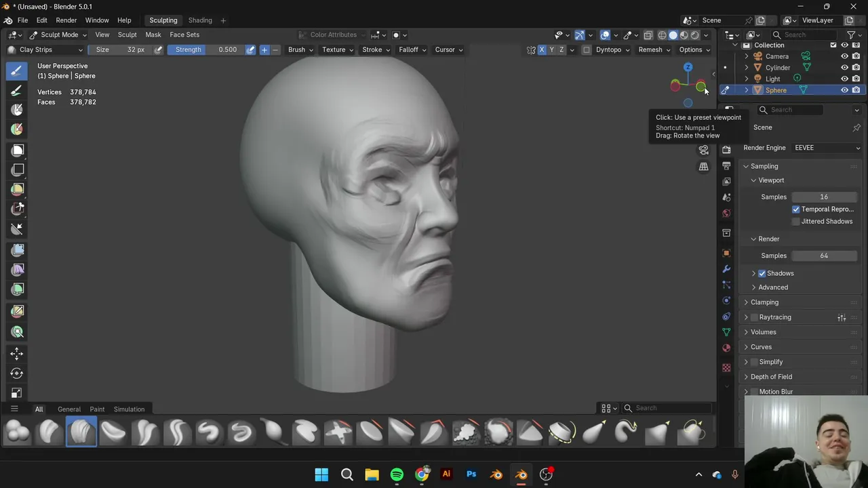Uncheck Temporal Reprojection checkbox
The height and width of the screenshot is (488, 868).
pyautogui.click(x=796, y=209)
